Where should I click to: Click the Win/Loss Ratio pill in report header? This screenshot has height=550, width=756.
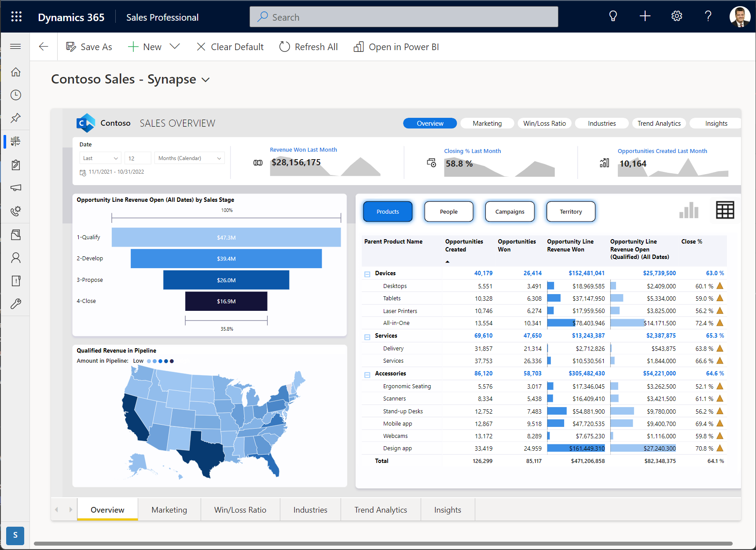tap(544, 123)
